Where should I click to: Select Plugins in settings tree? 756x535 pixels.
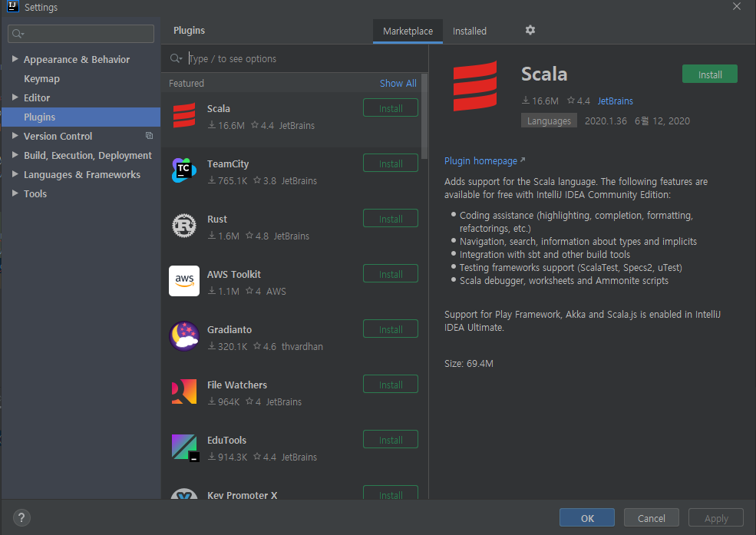coord(81,117)
